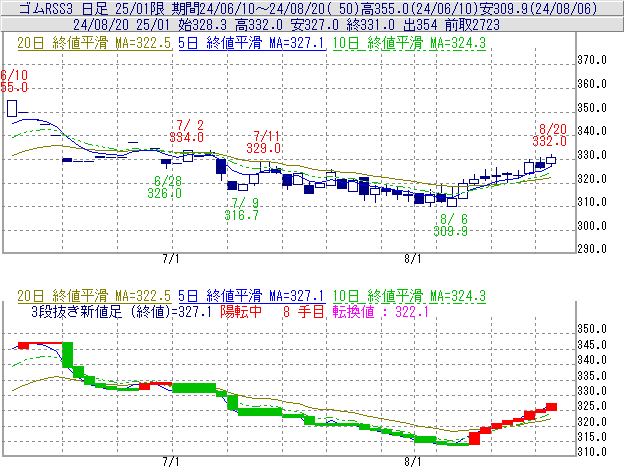
Task: Click the green '8/ 6 309.9' trough label
Action: point(450,225)
